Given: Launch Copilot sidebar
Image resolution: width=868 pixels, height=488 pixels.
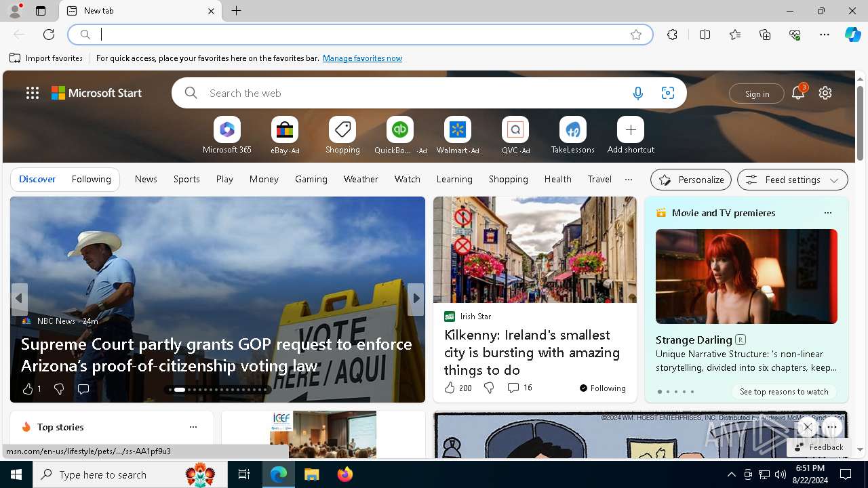Looking at the screenshot, I should 852,35.
